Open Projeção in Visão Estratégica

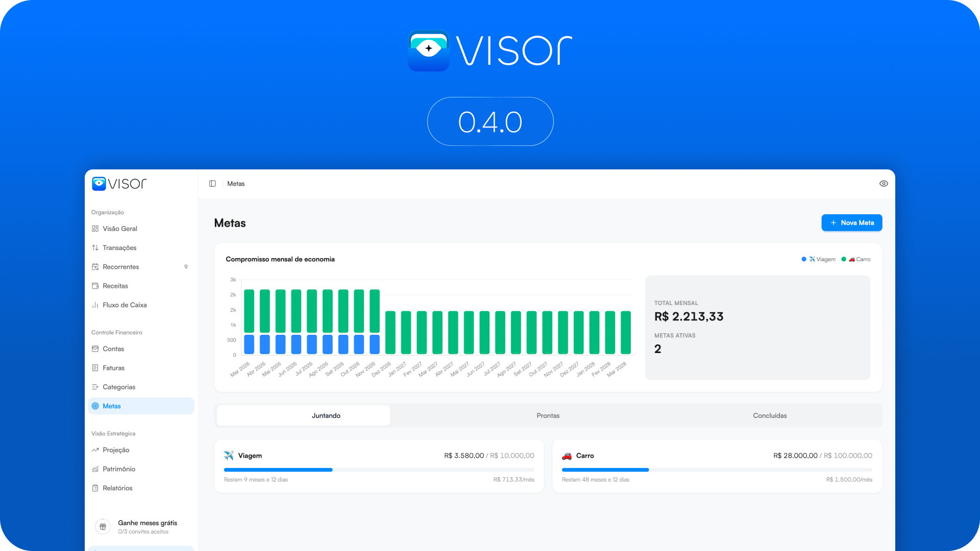[116, 450]
